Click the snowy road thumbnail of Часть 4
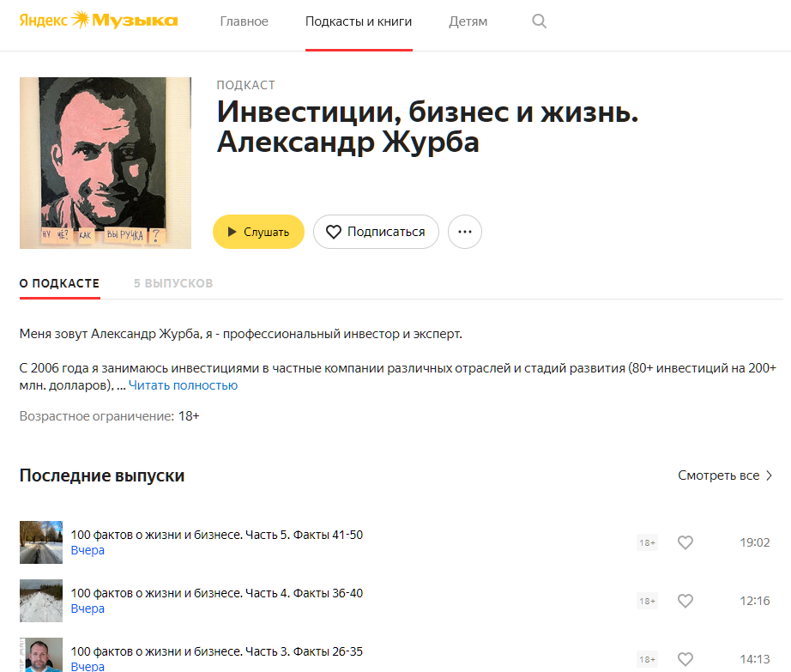This screenshot has width=791, height=672. point(41,601)
